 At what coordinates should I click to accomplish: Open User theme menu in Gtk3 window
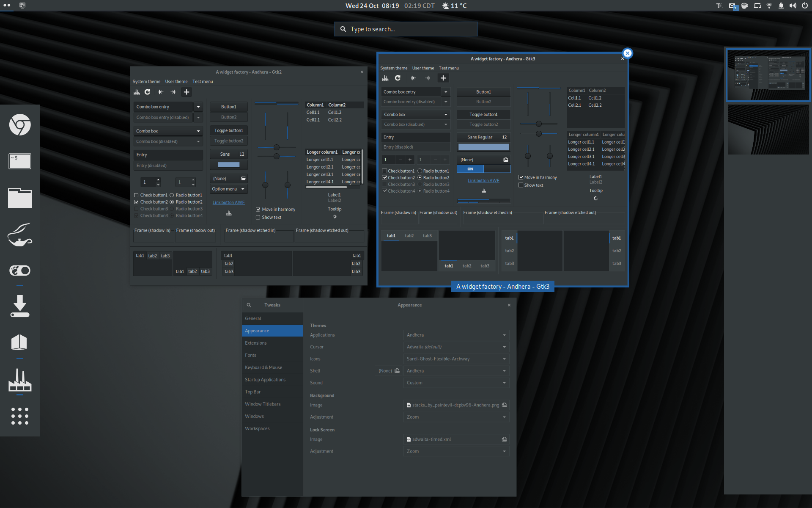click(x=423, y=68)
